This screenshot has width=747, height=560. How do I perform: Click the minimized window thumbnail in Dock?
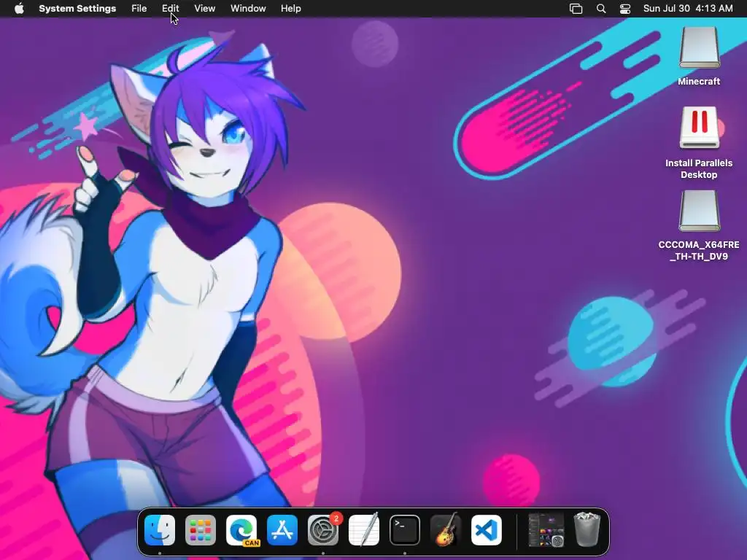[x=546, y=530]
